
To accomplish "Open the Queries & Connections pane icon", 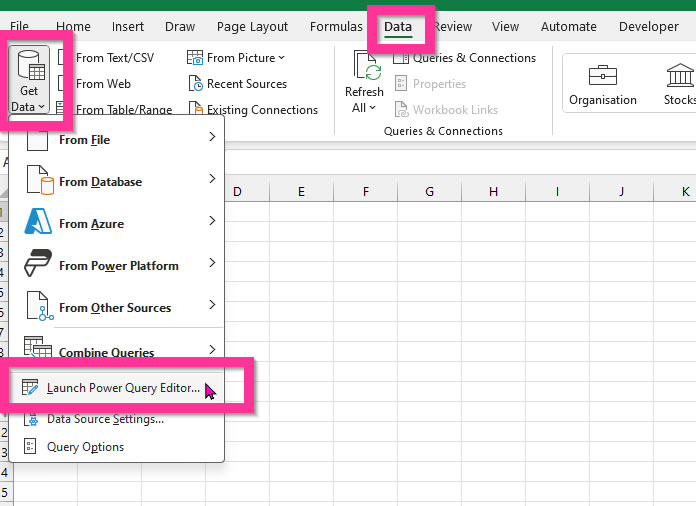I will 400,58.
